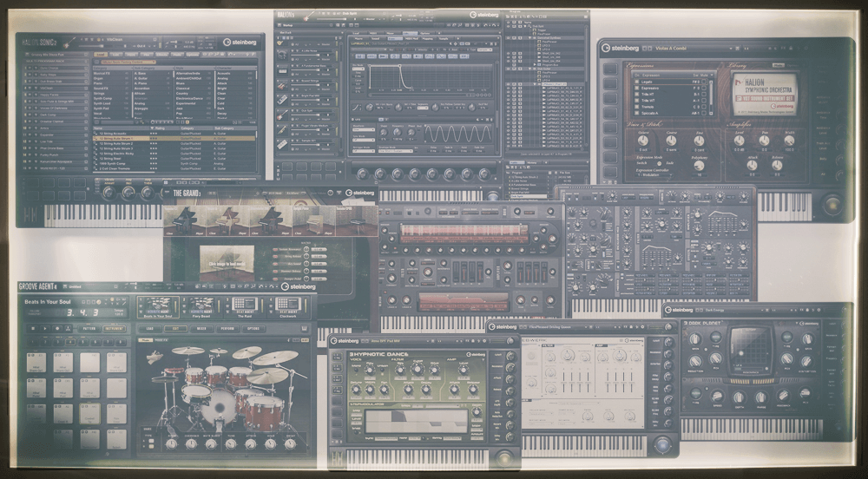This screenshot has width=868, height=479.
Task: Switch to the Options tab in HALion Sonic
Action: point(193,55)
